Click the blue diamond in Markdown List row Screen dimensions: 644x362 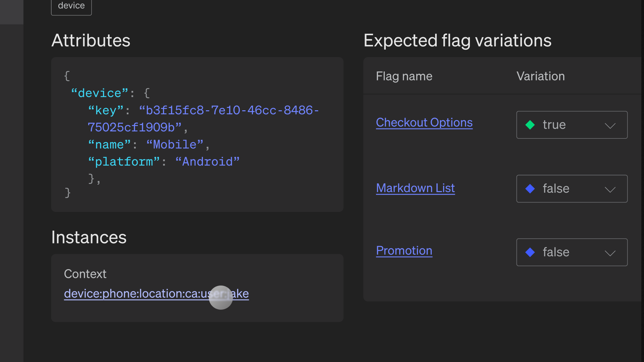click(530, 189)
